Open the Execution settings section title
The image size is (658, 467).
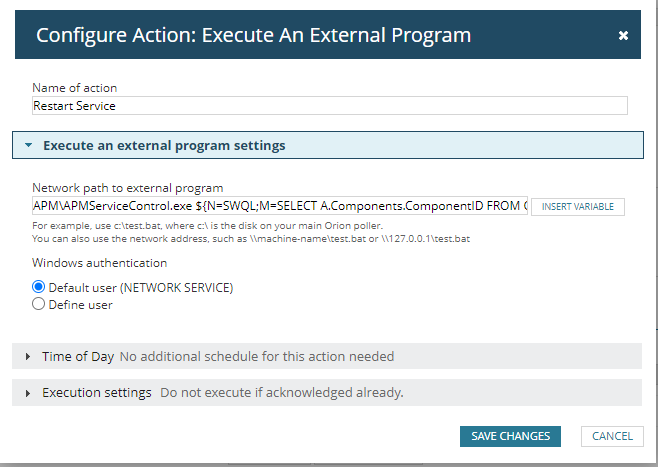96,394
